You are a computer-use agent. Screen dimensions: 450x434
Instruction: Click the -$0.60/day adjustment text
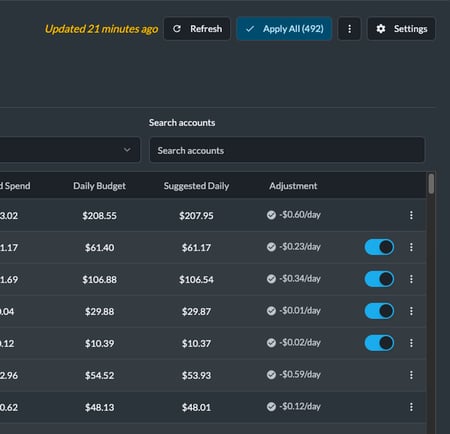300,215
